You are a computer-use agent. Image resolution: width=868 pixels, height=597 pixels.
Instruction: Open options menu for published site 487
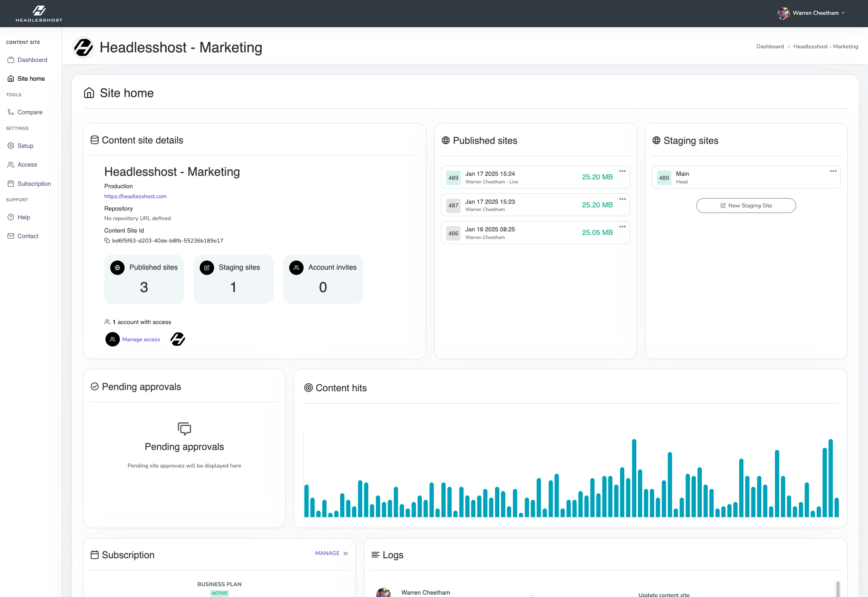(622, 199)
